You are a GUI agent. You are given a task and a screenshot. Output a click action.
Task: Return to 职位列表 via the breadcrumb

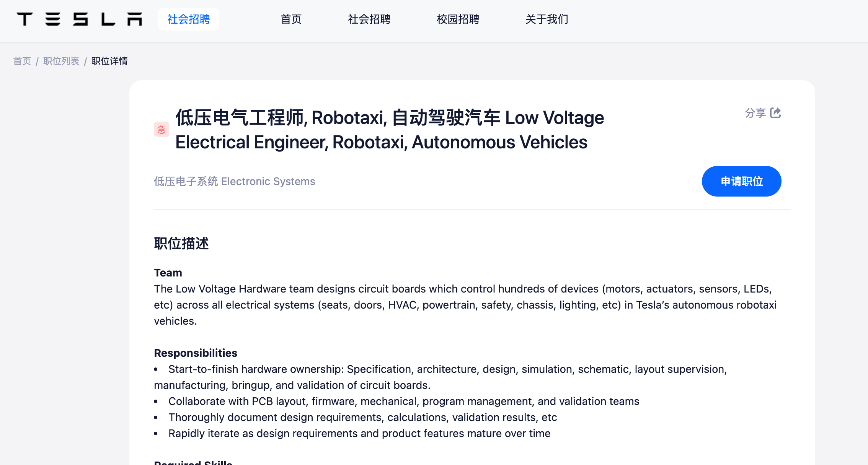61,61
